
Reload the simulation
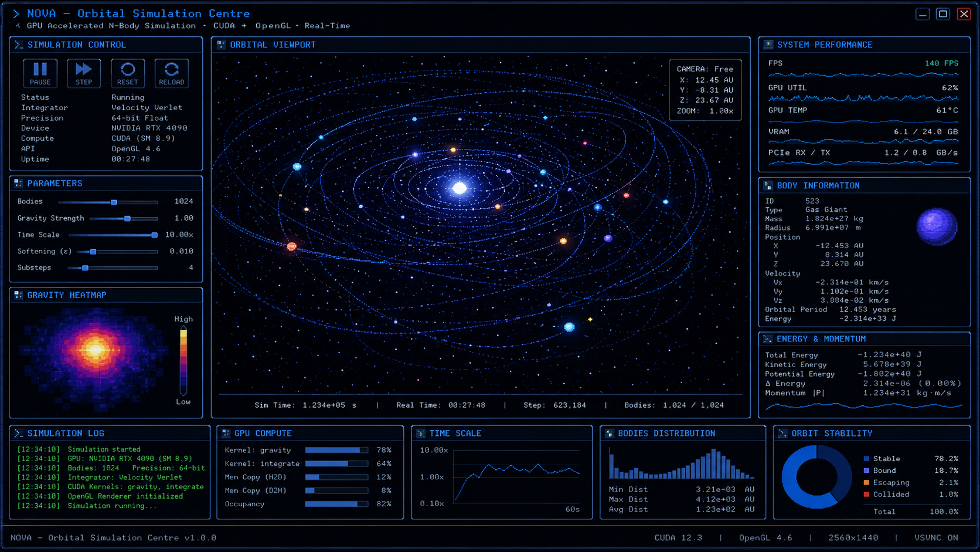172,73
